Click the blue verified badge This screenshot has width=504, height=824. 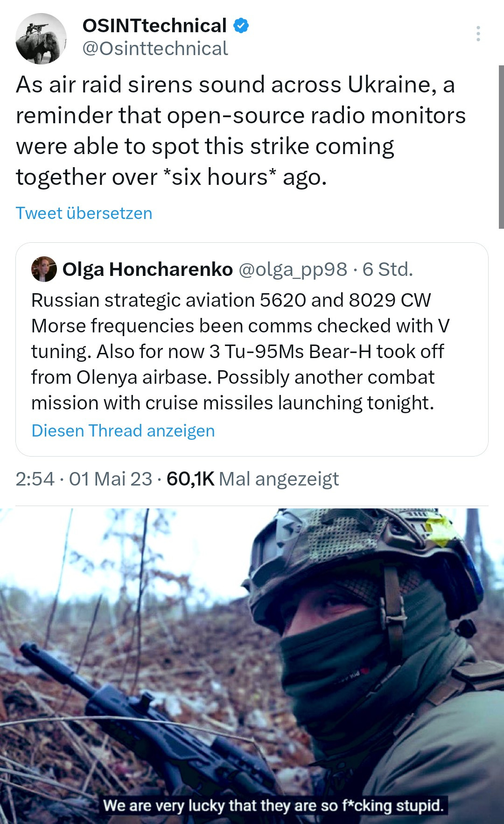(241, 26)
